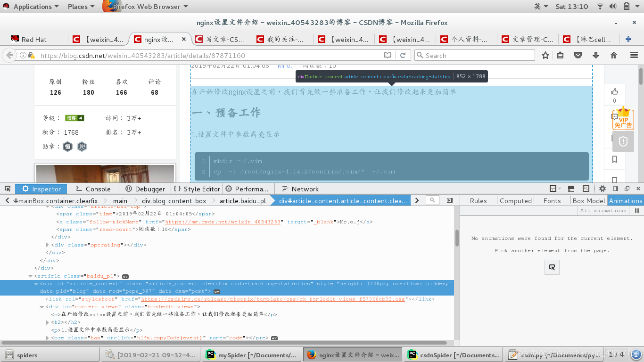
Task: Open the devtools settings gear
Action: 603,189
